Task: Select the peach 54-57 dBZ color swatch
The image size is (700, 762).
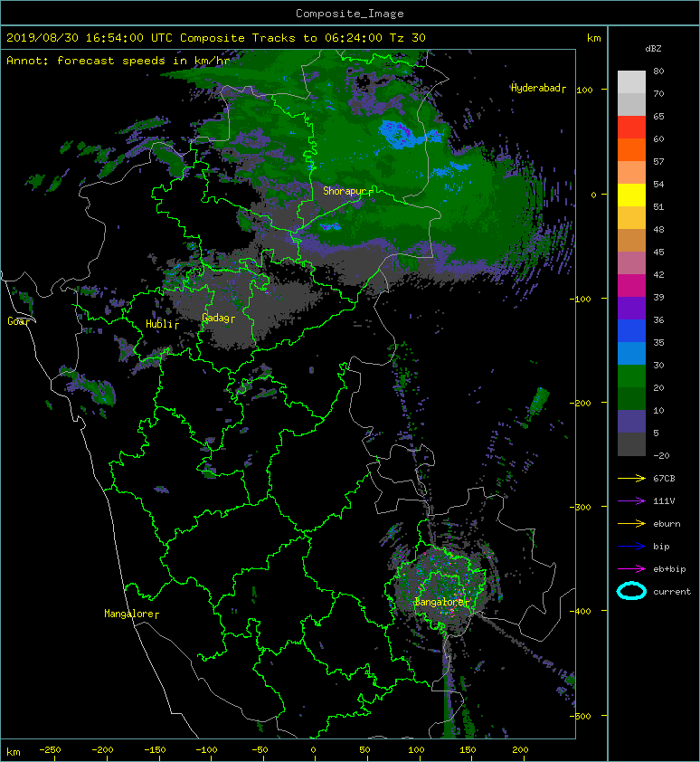Action: point(631,173)
